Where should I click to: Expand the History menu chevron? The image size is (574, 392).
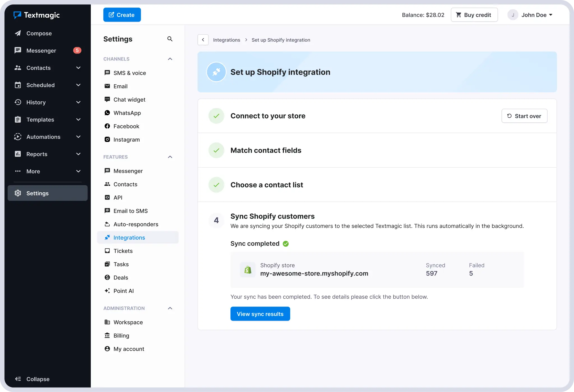click(x=78, y=102)
